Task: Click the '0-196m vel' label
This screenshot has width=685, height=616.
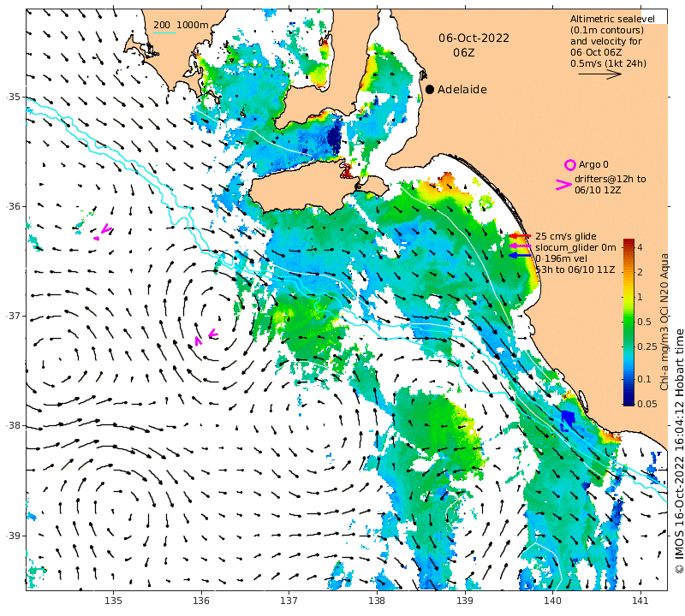Action: (x=561, y=258)
